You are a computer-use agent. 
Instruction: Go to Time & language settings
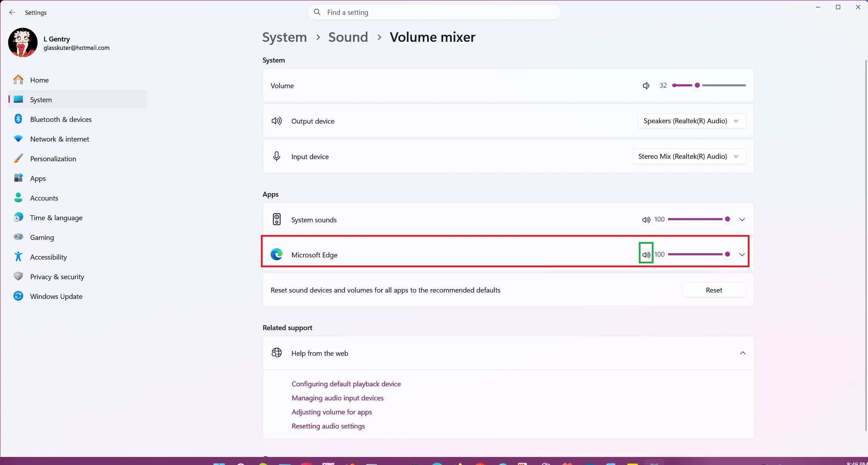pos(77,218)
